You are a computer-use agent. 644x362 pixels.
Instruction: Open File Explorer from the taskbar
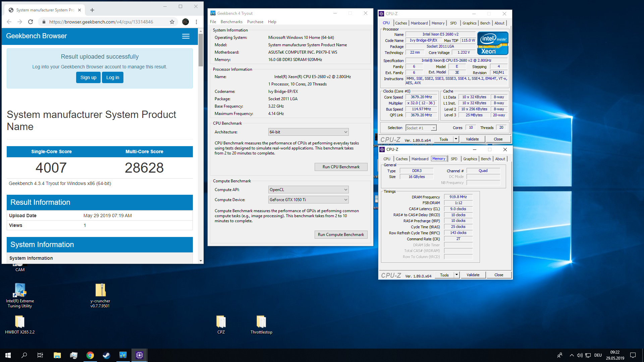click(57, 355)
